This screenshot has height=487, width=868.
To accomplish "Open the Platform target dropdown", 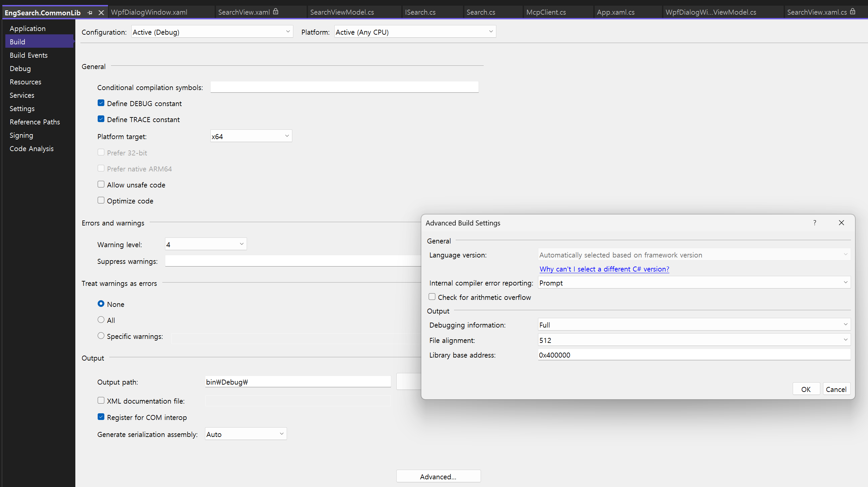I will [251, 136].
